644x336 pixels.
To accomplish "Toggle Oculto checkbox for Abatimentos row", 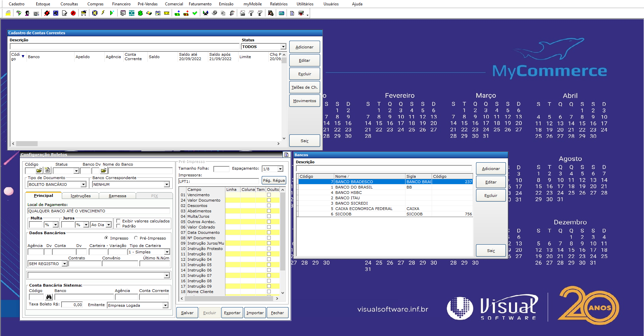I will tap(269, 211).
